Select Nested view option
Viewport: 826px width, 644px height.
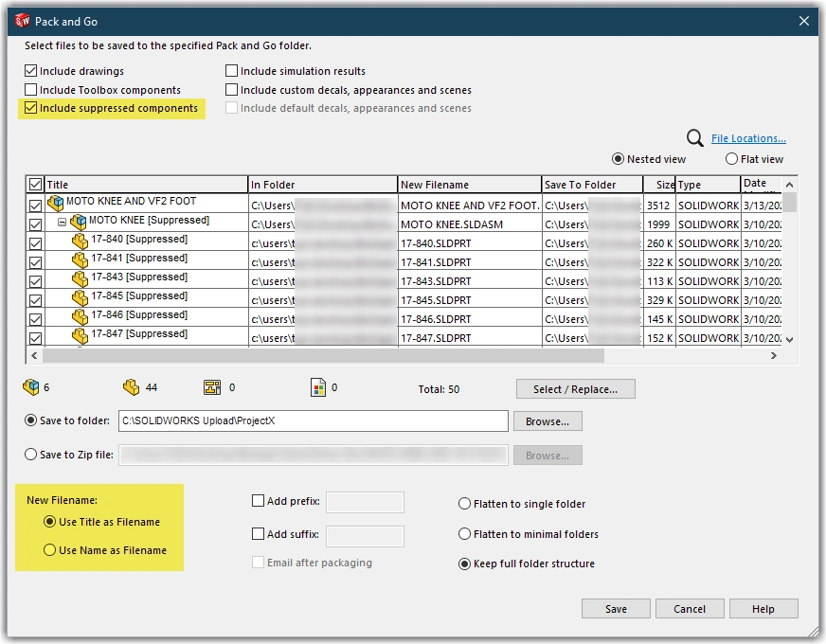click(618, 159)
